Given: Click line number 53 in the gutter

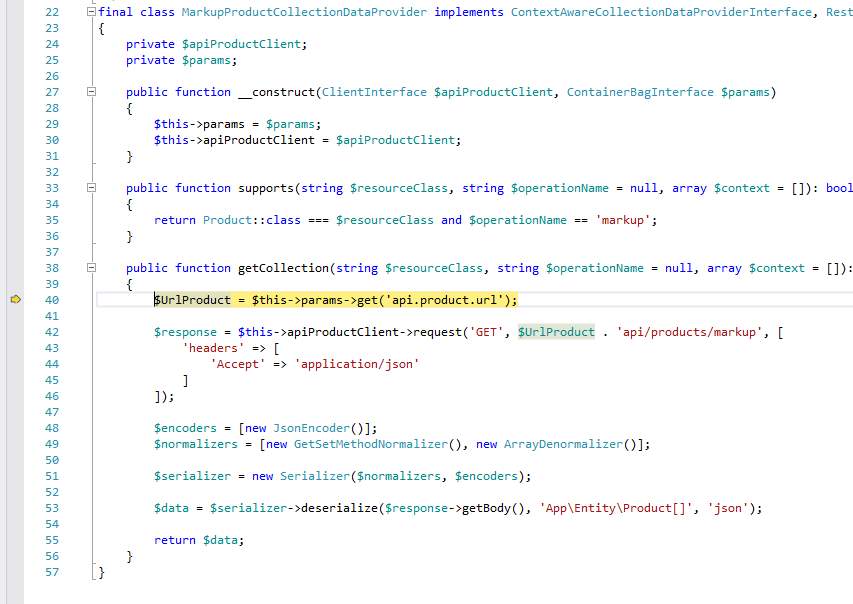Looking at the screenshot, I should (52, 508).
